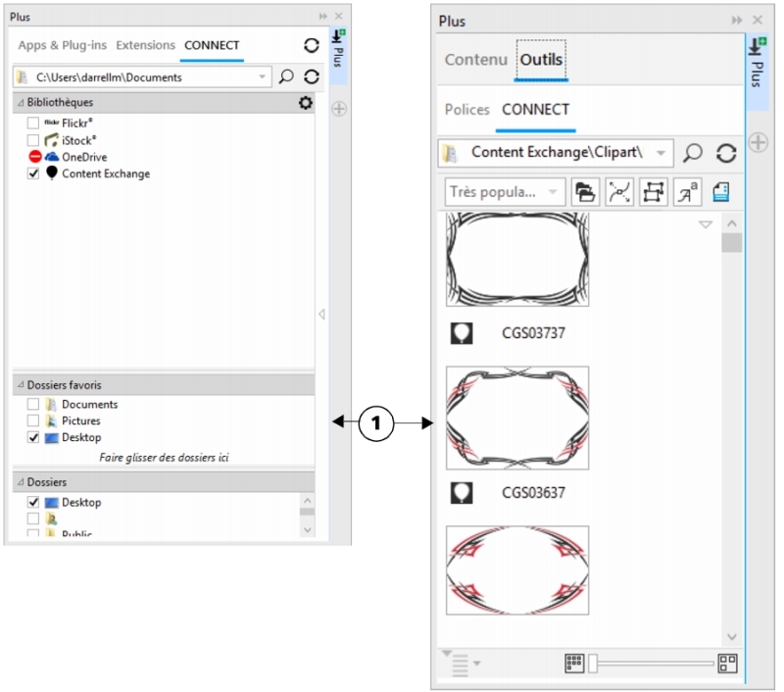Screen dimensions: 784x692
Task: Expand the C:\Users\darrellm\Documents path dropdown
Action: (x=262, y=76)
